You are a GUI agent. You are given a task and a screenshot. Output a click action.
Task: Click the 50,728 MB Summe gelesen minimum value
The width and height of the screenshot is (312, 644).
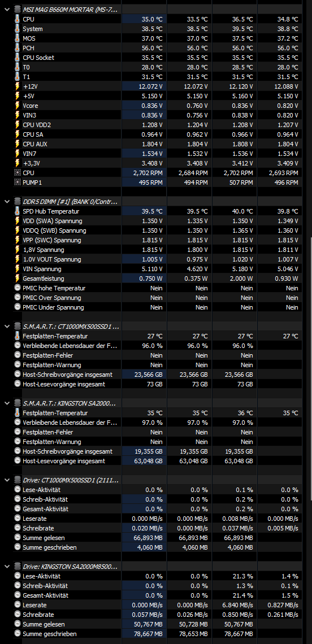pyautogui.click(x=193, y=624)
